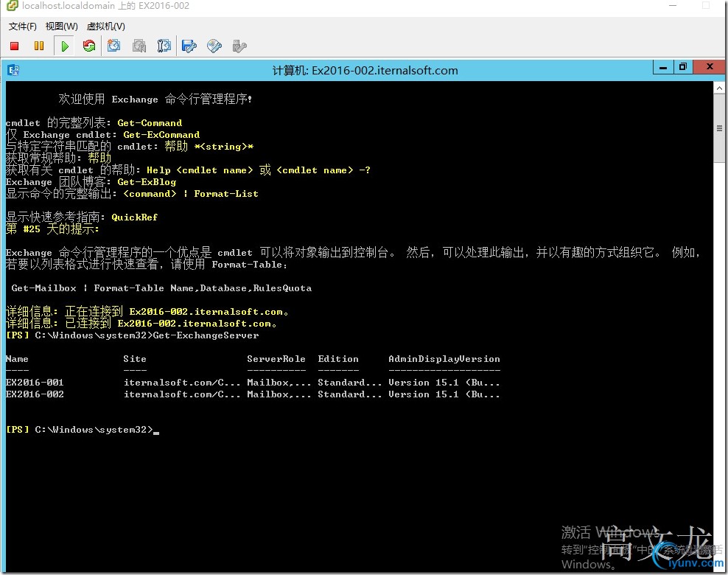This screenshot has height=575, width=728.
Task: Click the floppy drive connection icon
Action: (x=189, y=46)
